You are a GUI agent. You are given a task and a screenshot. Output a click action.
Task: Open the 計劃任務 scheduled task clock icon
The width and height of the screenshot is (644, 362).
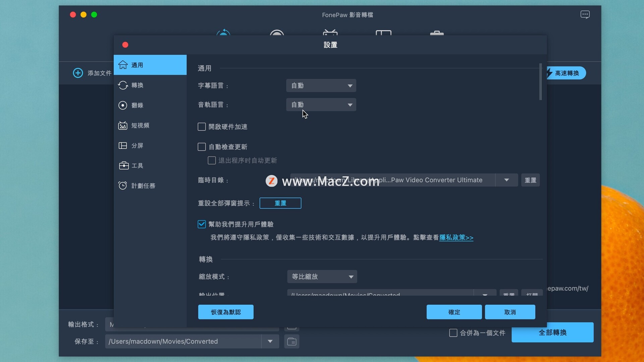click(123, 186)
